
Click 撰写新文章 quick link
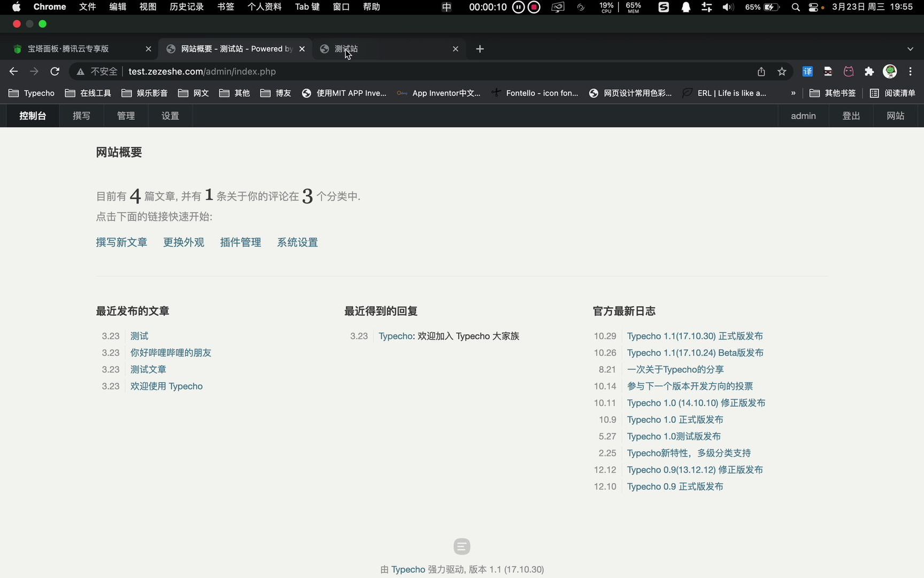(121, 242)
